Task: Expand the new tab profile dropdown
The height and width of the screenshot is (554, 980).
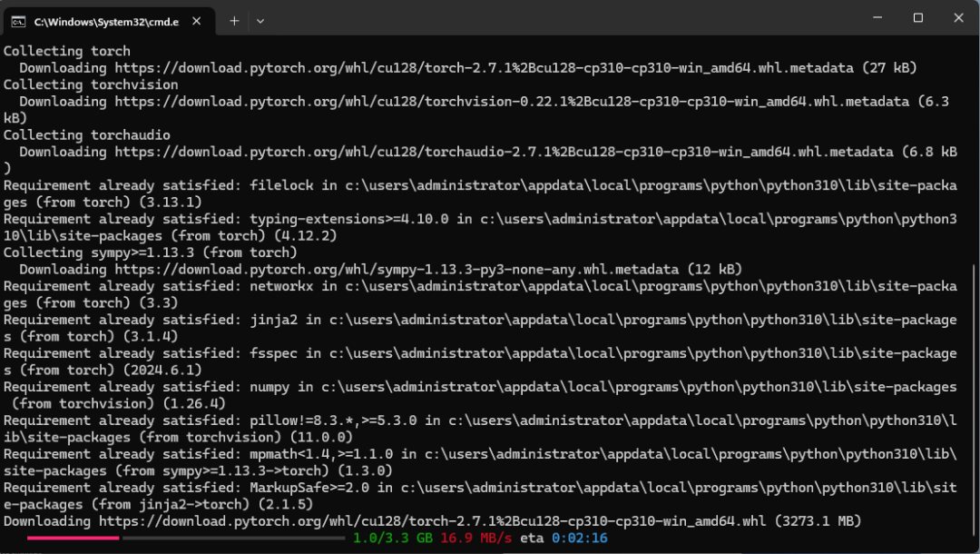Action: point(260,21)
